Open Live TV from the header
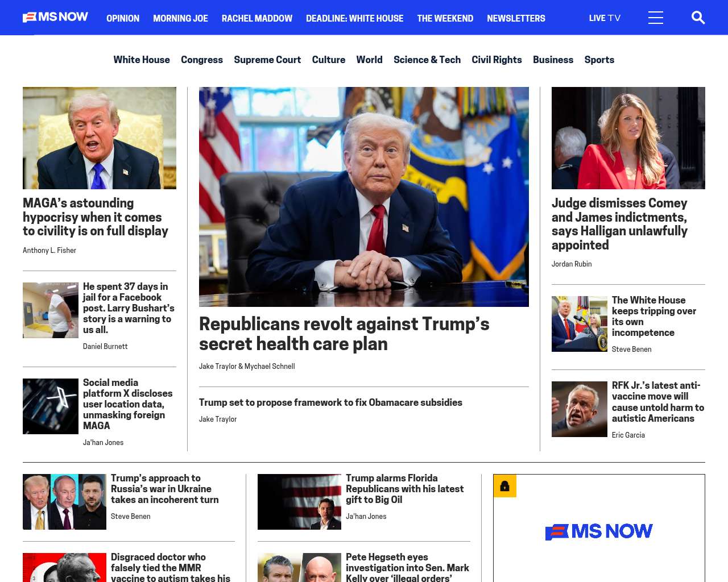The height and width of the screenshot is (582, 728). tap(605, 18)
